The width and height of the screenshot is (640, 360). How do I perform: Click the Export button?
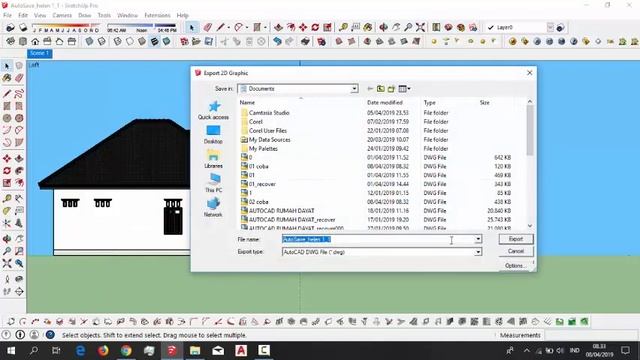coord(516,239)
